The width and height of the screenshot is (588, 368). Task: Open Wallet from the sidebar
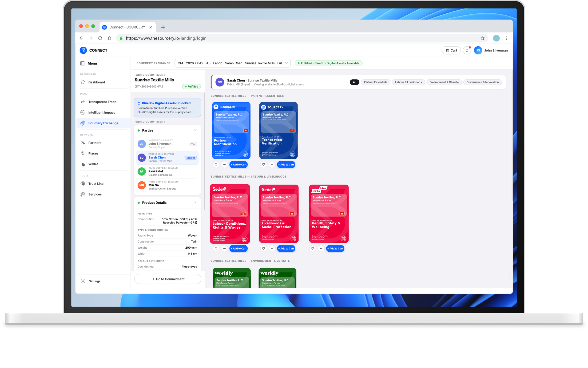pyautogui.click(x=93, y=164)
